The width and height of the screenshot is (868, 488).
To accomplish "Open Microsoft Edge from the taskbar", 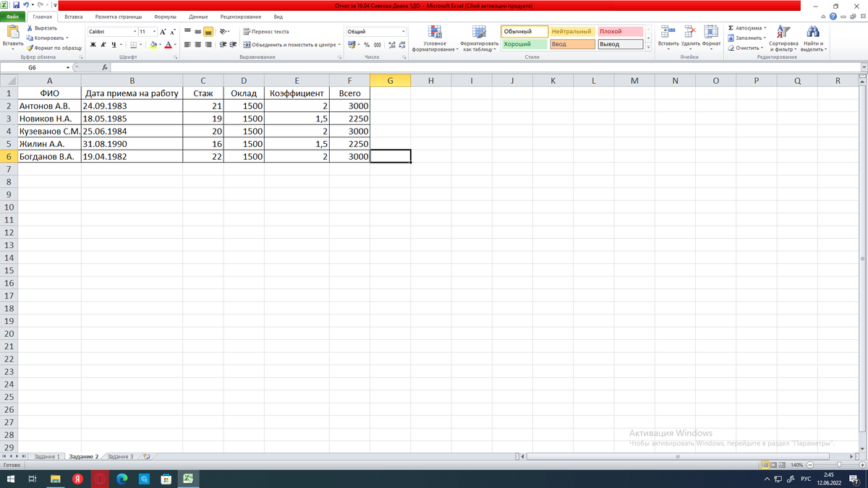I will point(121,479).
